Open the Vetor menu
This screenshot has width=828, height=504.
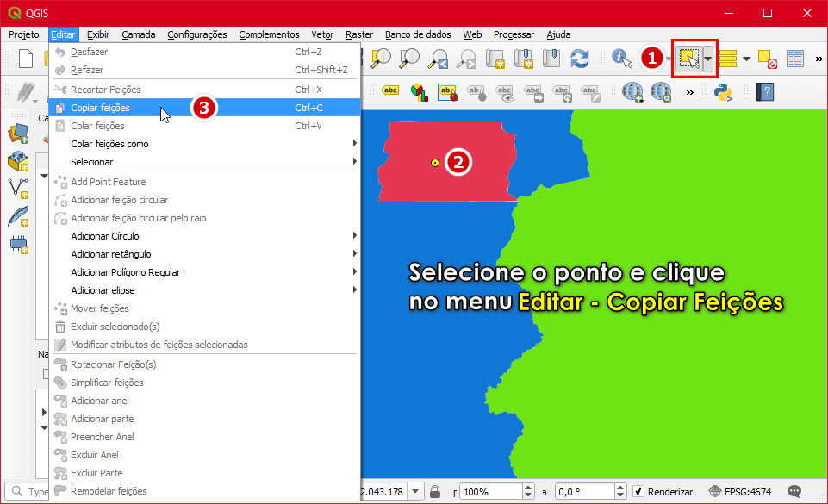(321, 34)
